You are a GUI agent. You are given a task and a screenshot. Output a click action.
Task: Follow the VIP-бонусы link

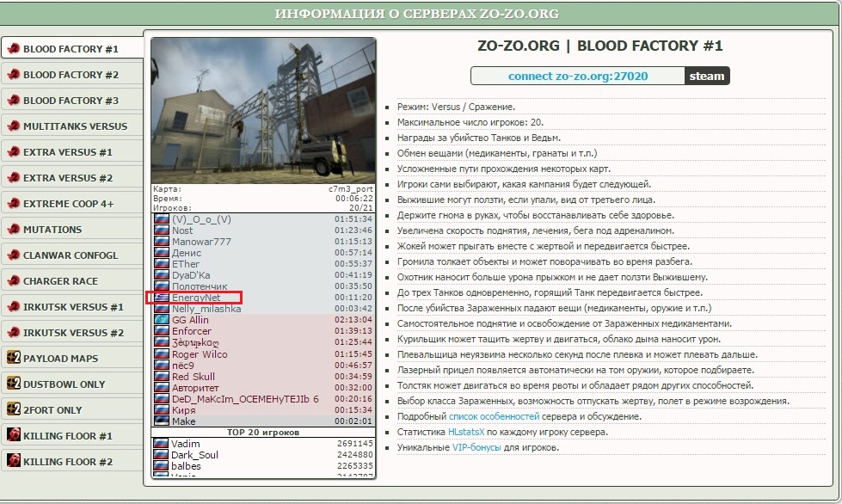click(476, 447)
